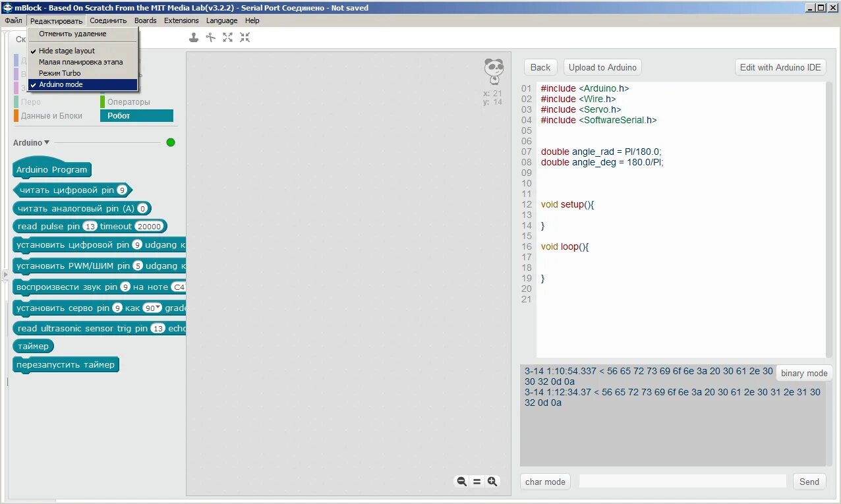The height and width of the screenshot is (504, 841).
Task: Toggle Hide stage layout option
Action: coord(83,51)
